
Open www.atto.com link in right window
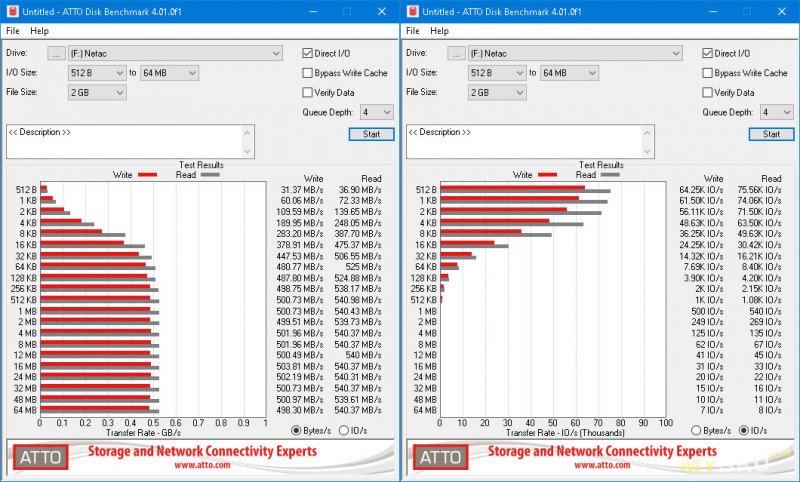click(x=602, y=465)
